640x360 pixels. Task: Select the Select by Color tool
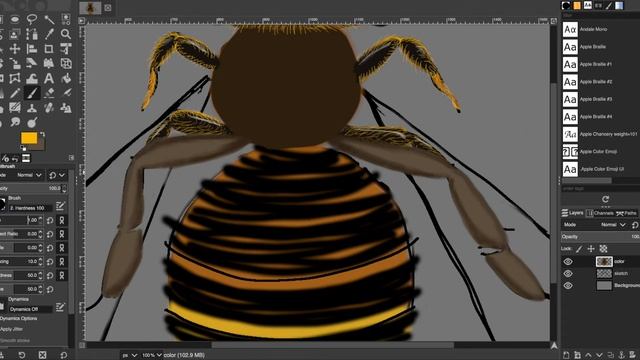tap(66, 19)
